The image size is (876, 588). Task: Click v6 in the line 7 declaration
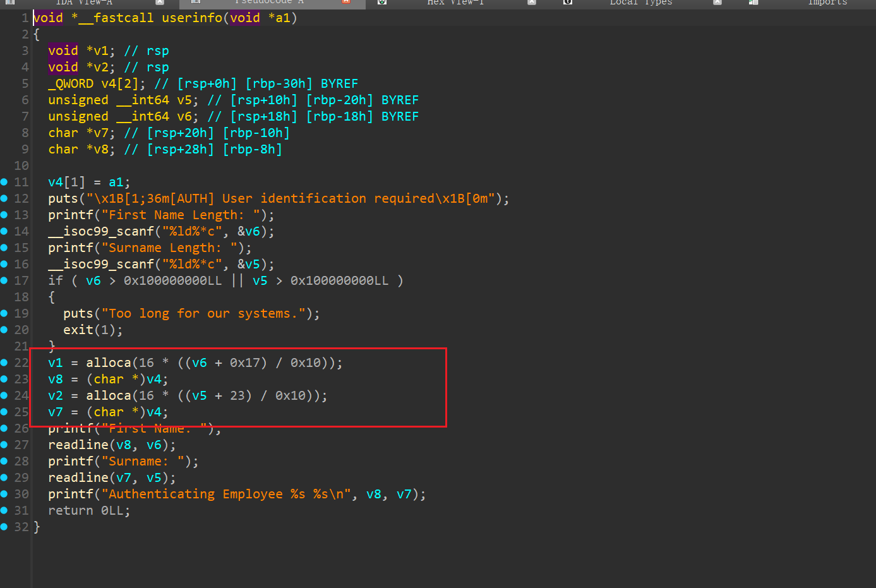tap(184, 116)
